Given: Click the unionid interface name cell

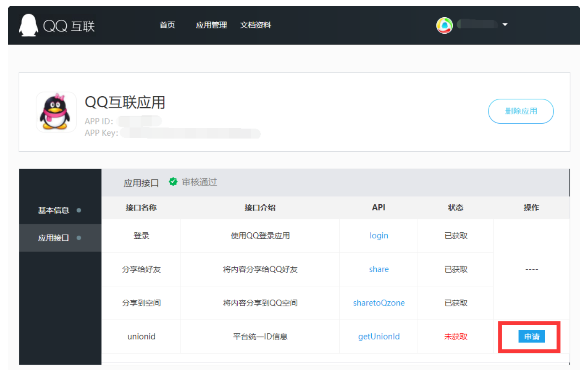Looking at the screenshot, I should 141,337.
